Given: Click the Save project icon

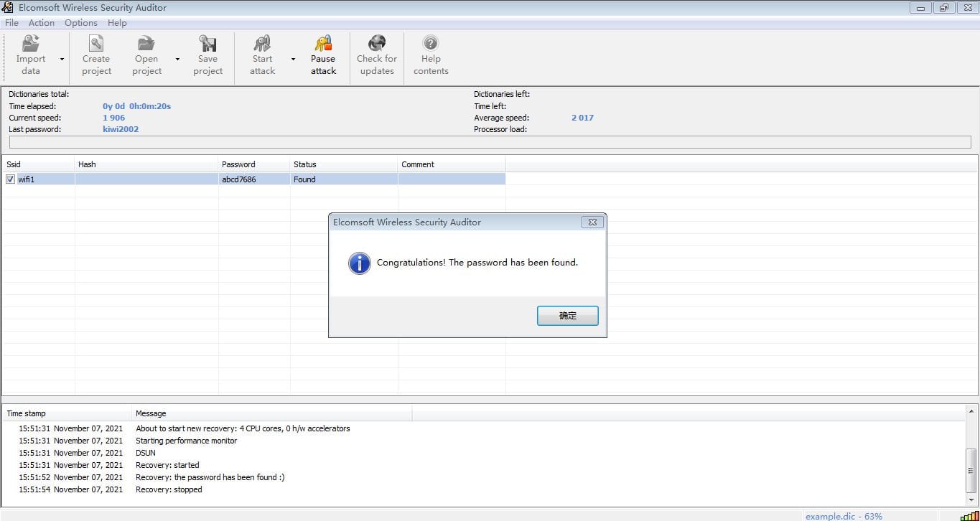Looking at the screenshot, I should (207, 44).
